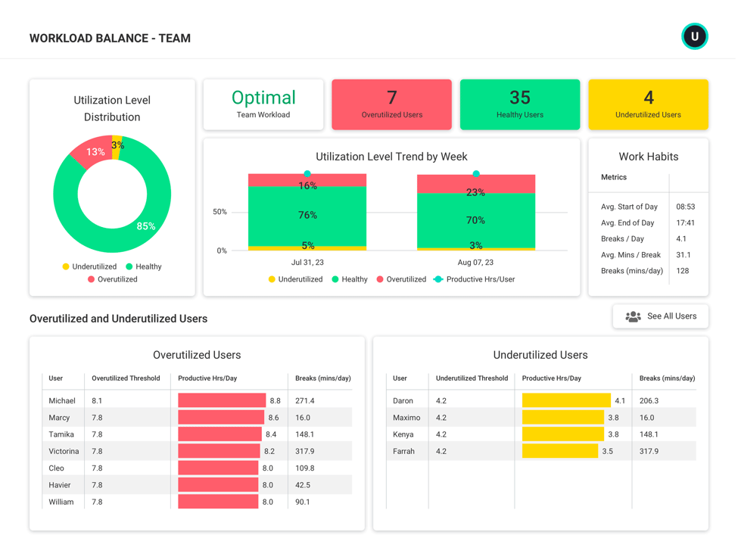Image resolution: width=738 pixels, height=560 pixels.
Task: Click the 76% Healthy segment for Jul 31
Action: coord(307,216)
